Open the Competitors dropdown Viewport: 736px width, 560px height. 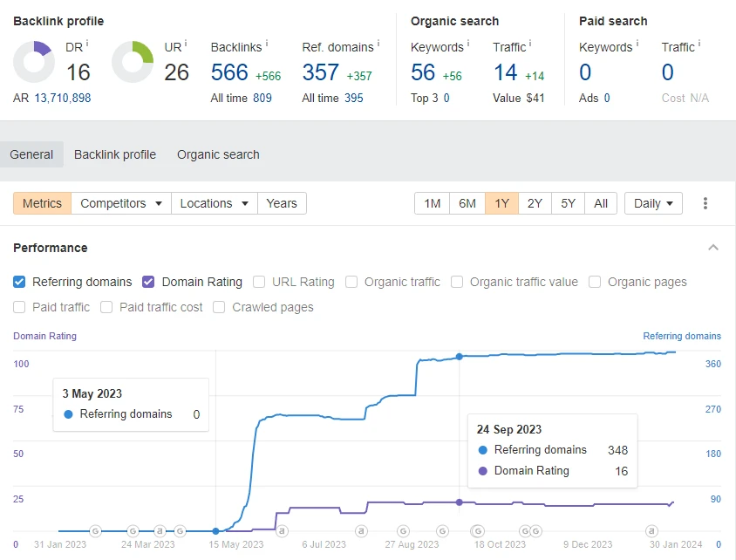[121, 203]
